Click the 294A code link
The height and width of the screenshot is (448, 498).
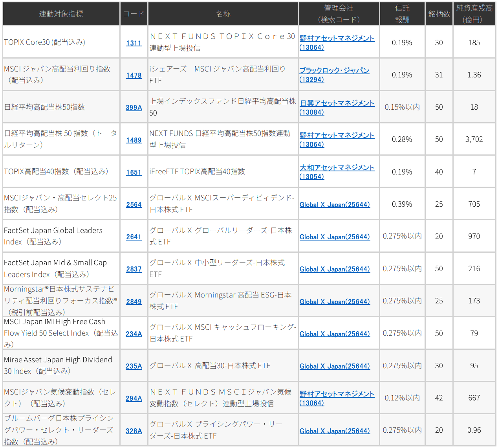[x=134, y=398]
